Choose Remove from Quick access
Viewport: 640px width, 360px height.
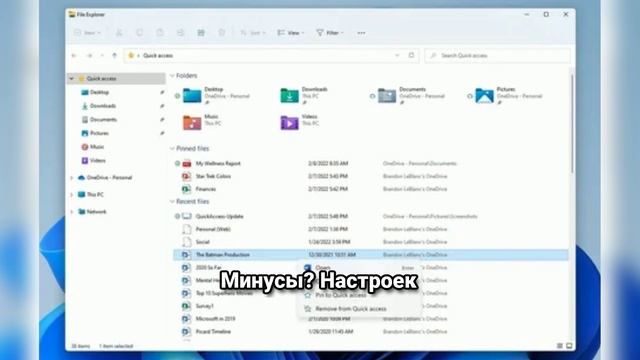[x=359, y=309]
